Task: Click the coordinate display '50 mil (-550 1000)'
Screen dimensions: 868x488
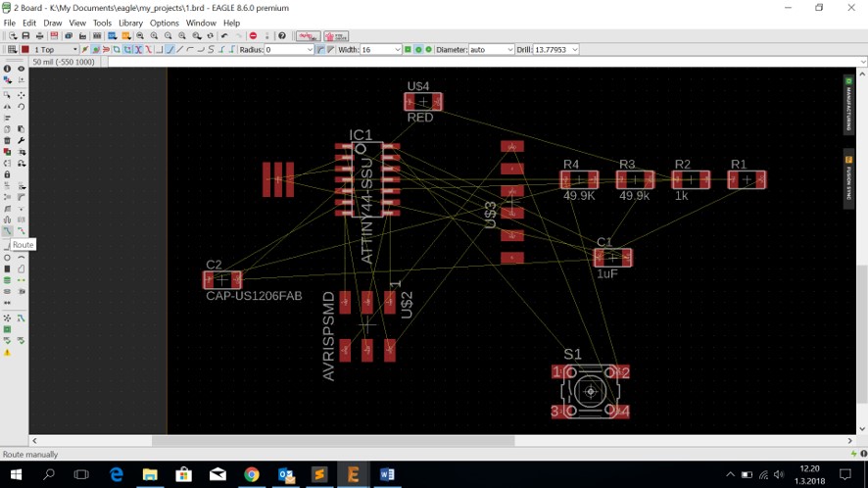Action: click(64, 62)
